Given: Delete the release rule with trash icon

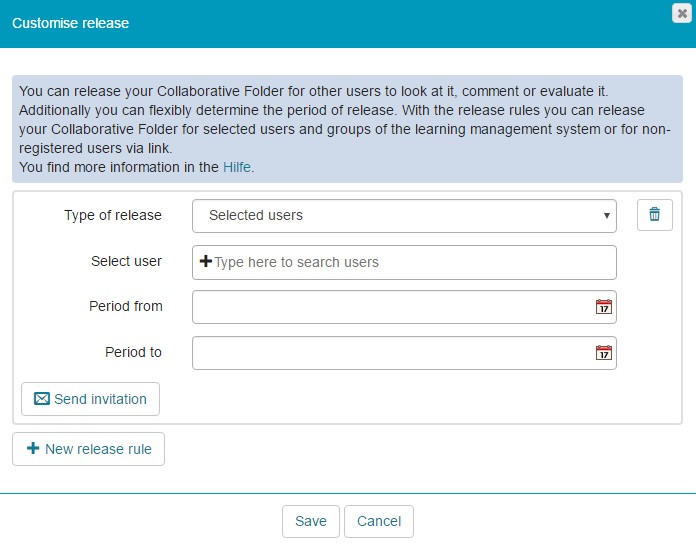Looking at the screenshot, I should 654,215.
